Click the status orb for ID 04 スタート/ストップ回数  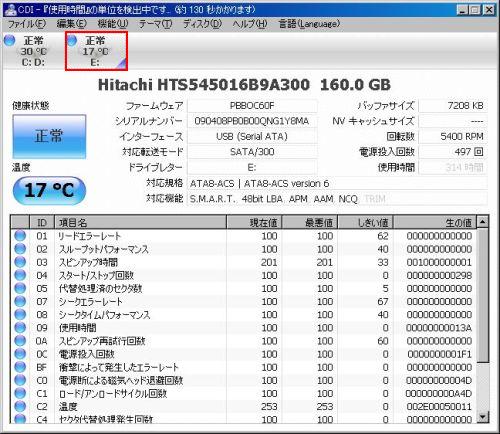click(20, 275)
